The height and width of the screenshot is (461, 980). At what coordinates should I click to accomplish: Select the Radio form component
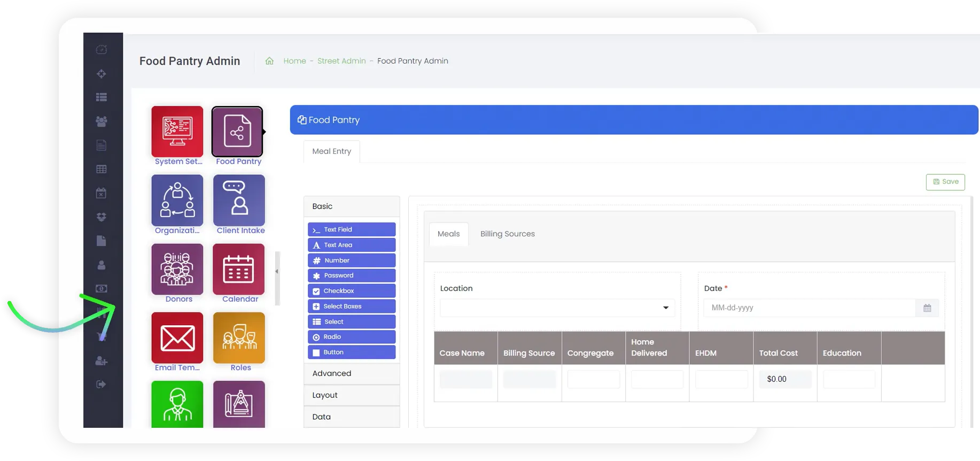point(352,337)
